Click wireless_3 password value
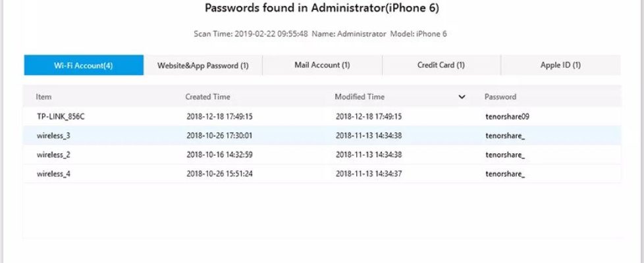Screen dimensions: 644x263 click(504, 136)
